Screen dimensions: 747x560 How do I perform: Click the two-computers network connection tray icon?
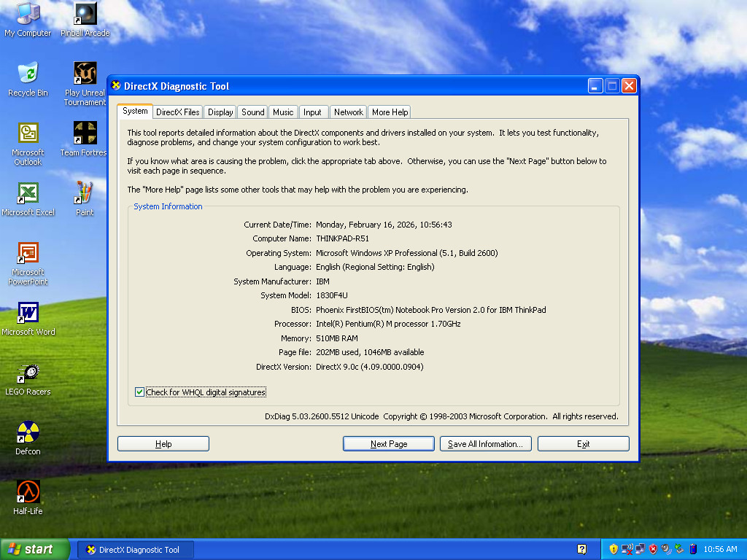pos(640,549)
